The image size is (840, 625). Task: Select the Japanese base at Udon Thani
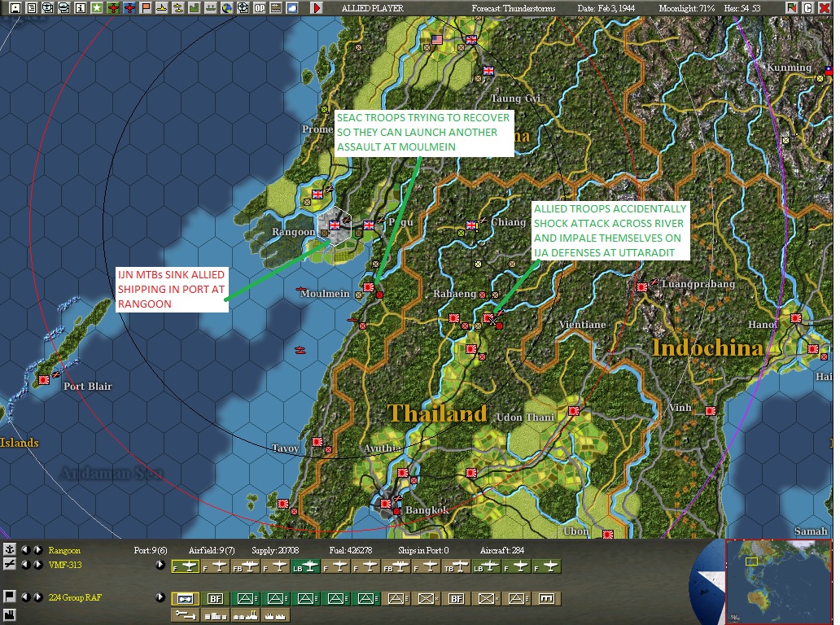pos(574,411)
